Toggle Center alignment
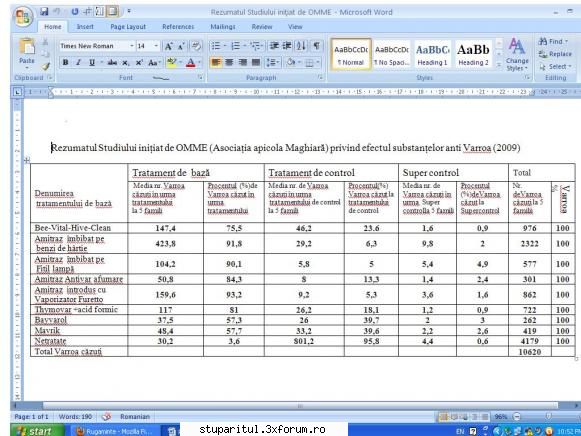This screenshot has height=436, width=581. coord(229,62)
